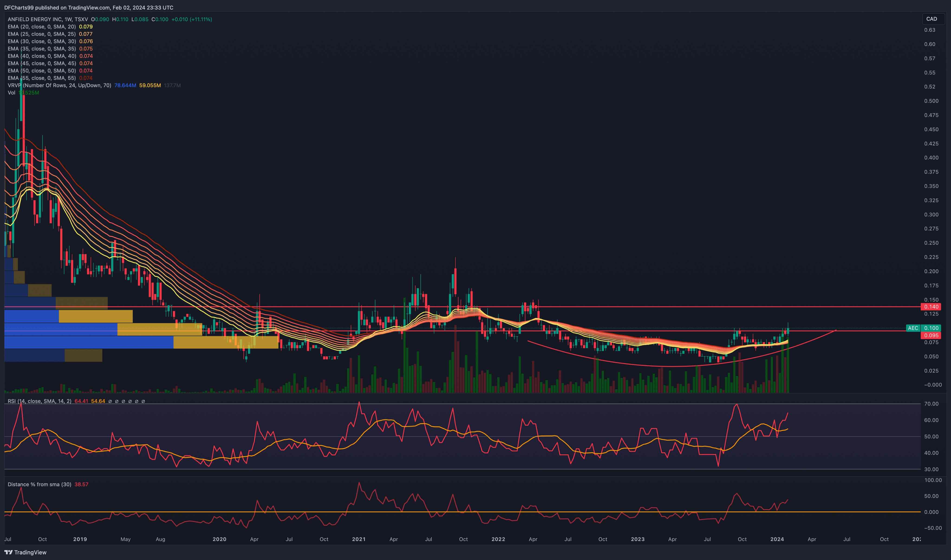The image size is (951, 560).
Task: Click the green 0.100 current price label
Action: (x=931, y=328)
